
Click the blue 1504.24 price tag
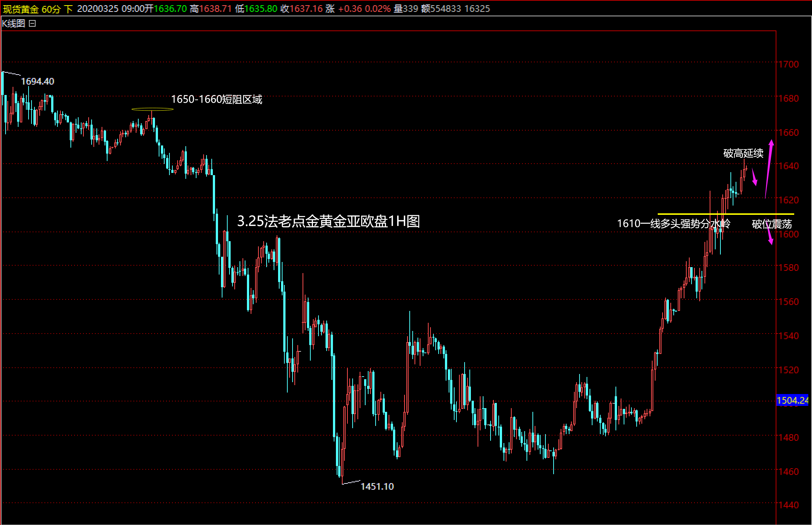(x=792, y=400)
